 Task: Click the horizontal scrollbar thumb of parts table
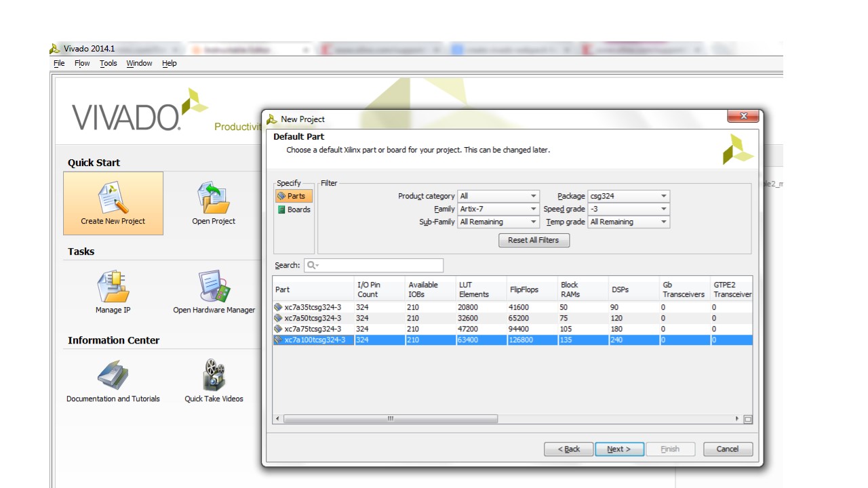pyautogui.click(x=390, y=419)
